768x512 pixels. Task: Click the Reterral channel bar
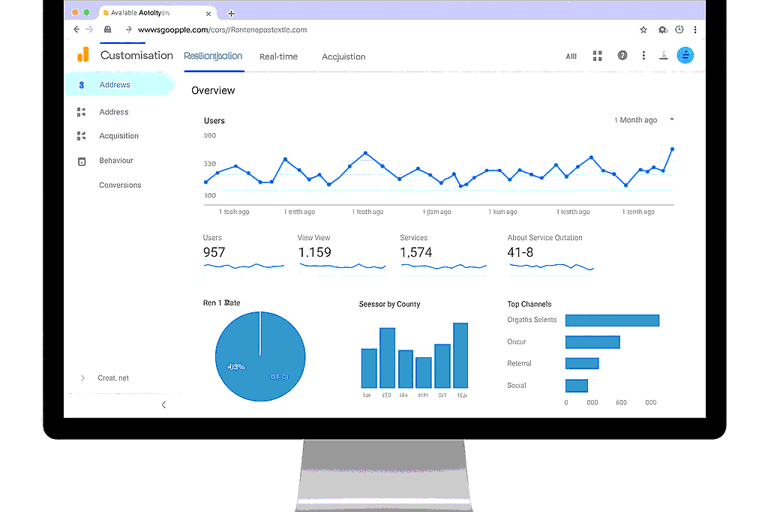[582, 363]
